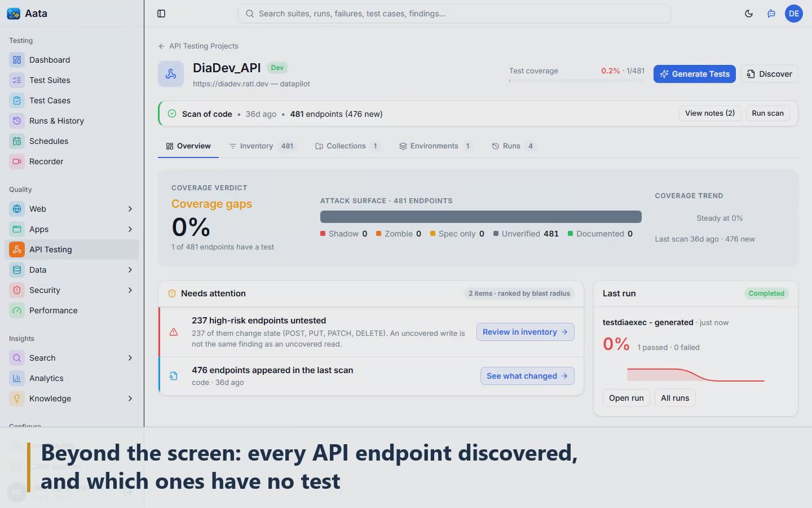Image resolution: width=812 pixels, height=508 pixels.
Task: Click the chat assistant icon in the header
Action: click(x=771, y=14)
